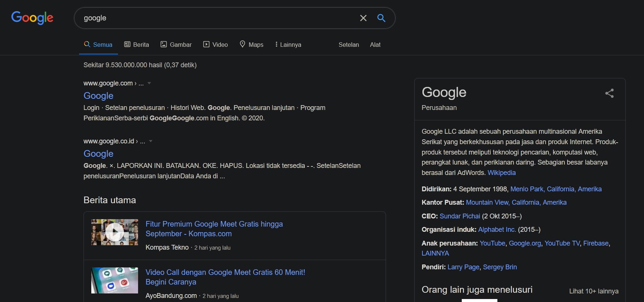Open Sergey Brin founder link

(500, 267)
